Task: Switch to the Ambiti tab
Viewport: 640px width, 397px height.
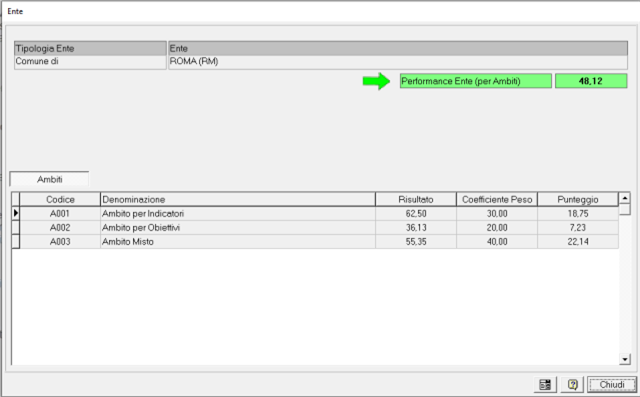Action: pyautogui.click(x=49, y=179)
